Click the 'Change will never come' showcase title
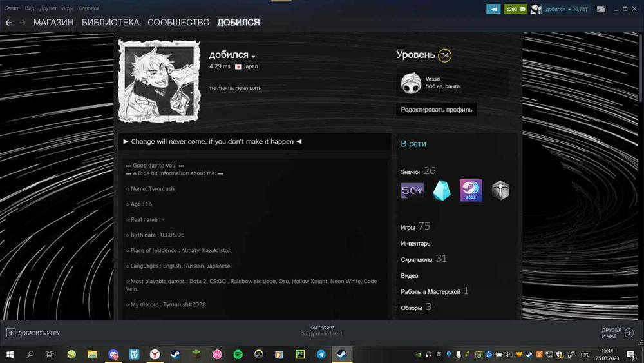 [x=213, y=141]
